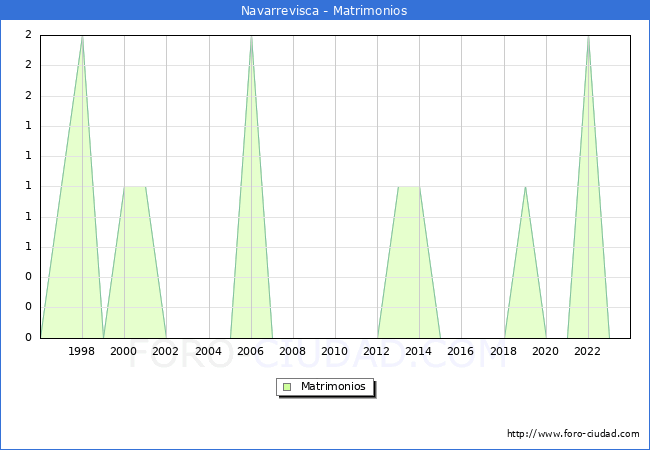
Task: Click the 2019 peak data point
Action: 525,187
